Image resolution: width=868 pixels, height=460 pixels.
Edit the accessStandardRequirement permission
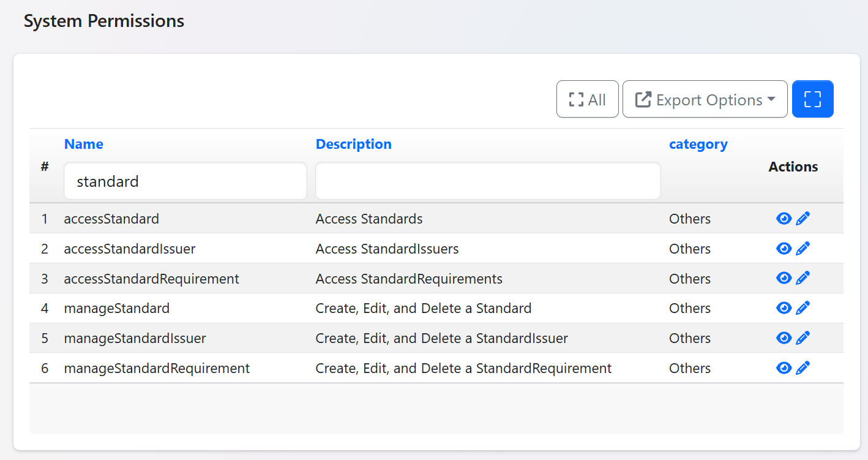coord(803,279)
